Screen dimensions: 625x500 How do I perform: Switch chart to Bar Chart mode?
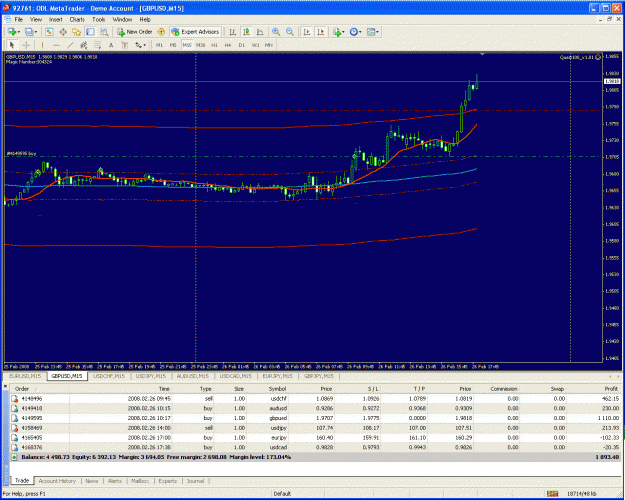pyautogui.click(x=232, y=32)
